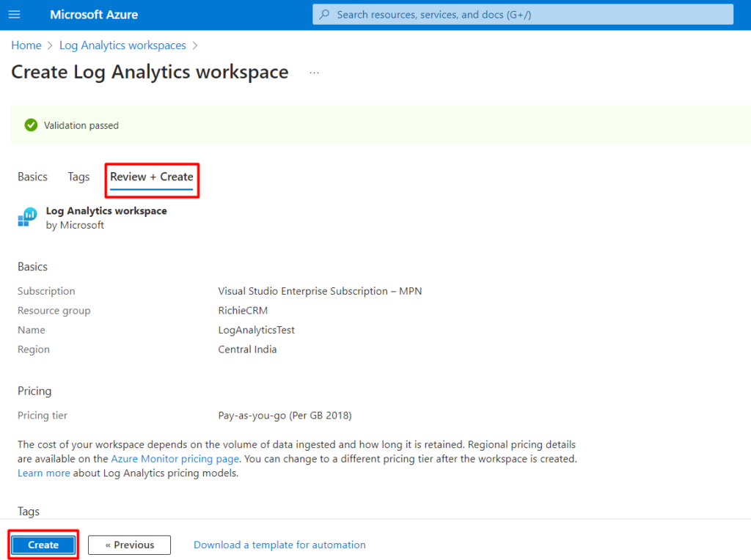This screenshot has width=751, height=560.
Task: Select the 'LogAnalyticsTest' workspace name value
Action: pos(256,331)
